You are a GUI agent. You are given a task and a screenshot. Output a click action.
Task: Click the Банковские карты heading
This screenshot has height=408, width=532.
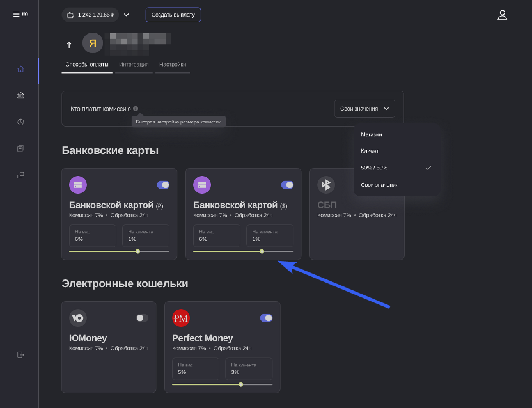110,150
